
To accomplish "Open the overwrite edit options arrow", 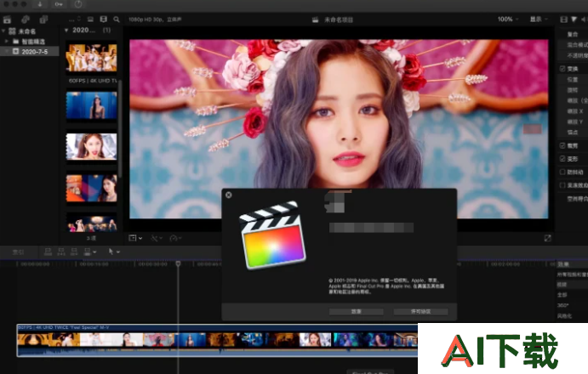I will 94,252.
